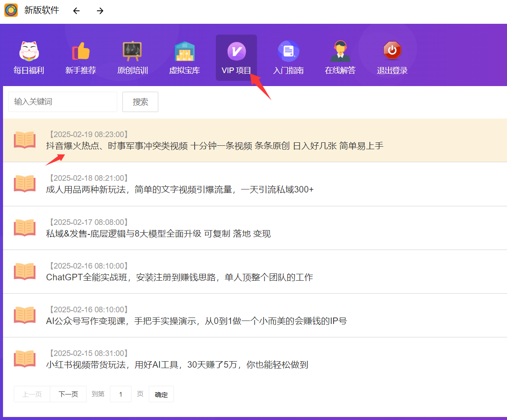Open article 小红书视频带货玩法

(177, 365)
